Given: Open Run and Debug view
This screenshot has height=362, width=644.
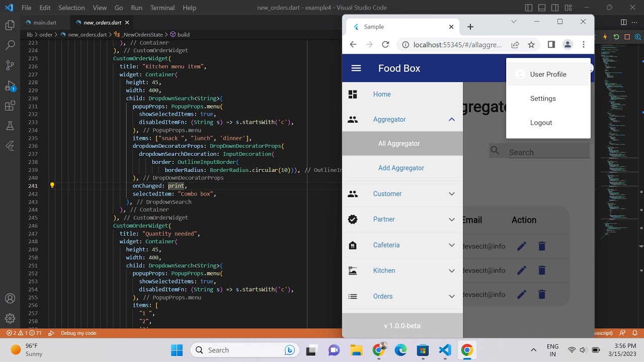Looking at the screenshot, I should coord(10,86).
